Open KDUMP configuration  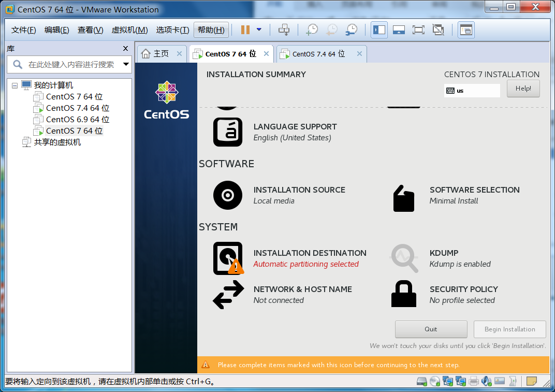click(440, 258)
